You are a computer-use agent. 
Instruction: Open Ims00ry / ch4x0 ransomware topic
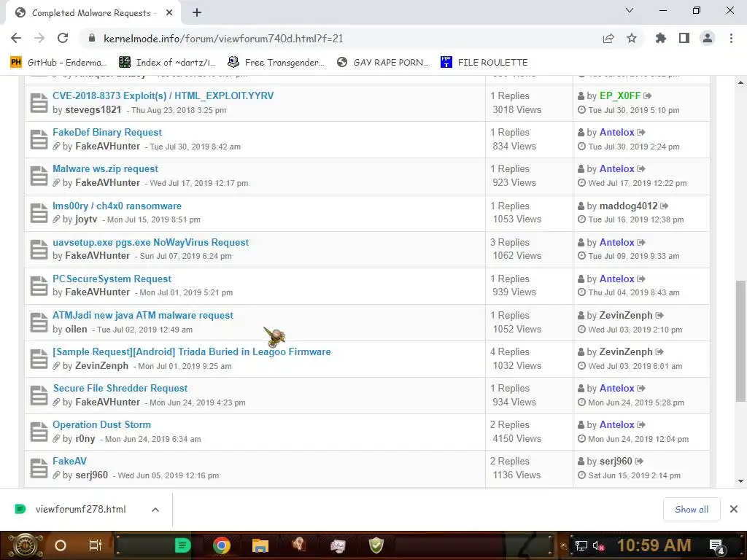click(117, 206)
